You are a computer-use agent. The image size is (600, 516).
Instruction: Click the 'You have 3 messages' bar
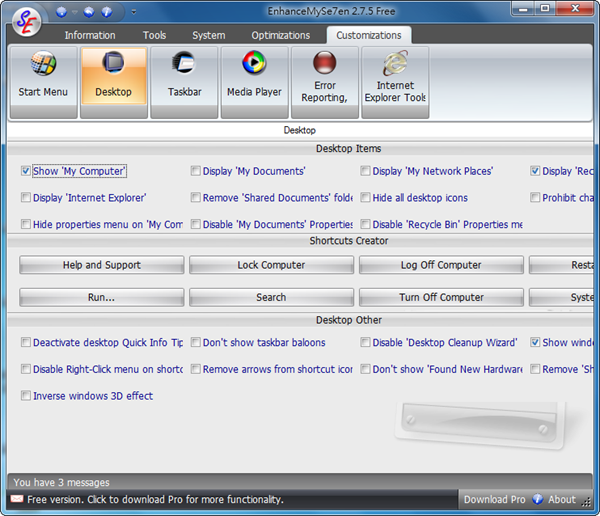(300, 482)
